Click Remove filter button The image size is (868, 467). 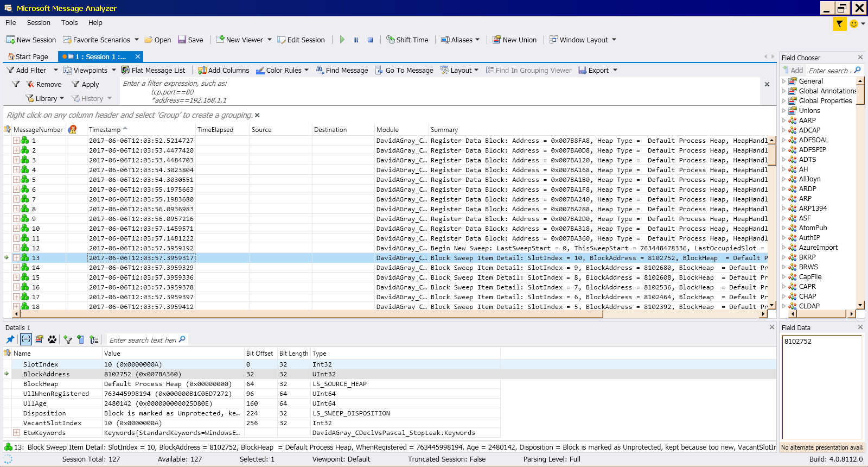(x=44, y=84)
